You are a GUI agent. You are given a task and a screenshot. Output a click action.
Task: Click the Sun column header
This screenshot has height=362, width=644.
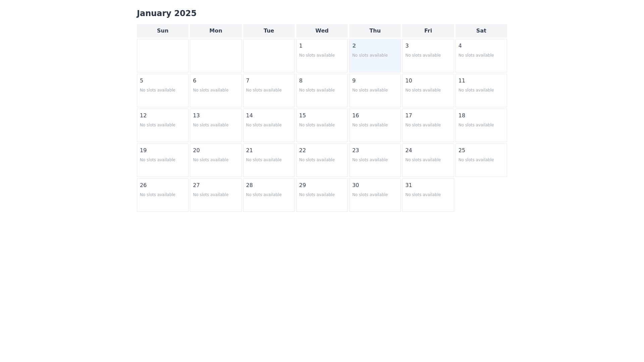tap(163, 31)
